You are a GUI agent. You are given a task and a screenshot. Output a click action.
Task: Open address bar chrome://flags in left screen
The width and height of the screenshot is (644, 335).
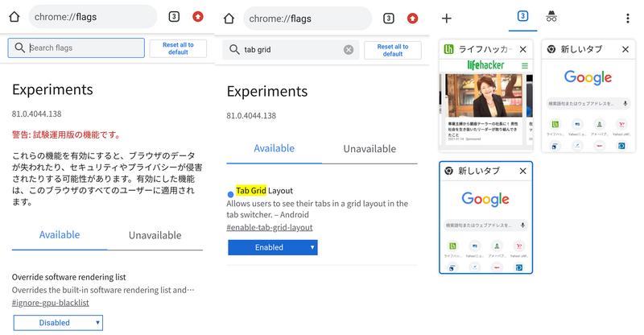pyautogui.click(x=93, y=17)
